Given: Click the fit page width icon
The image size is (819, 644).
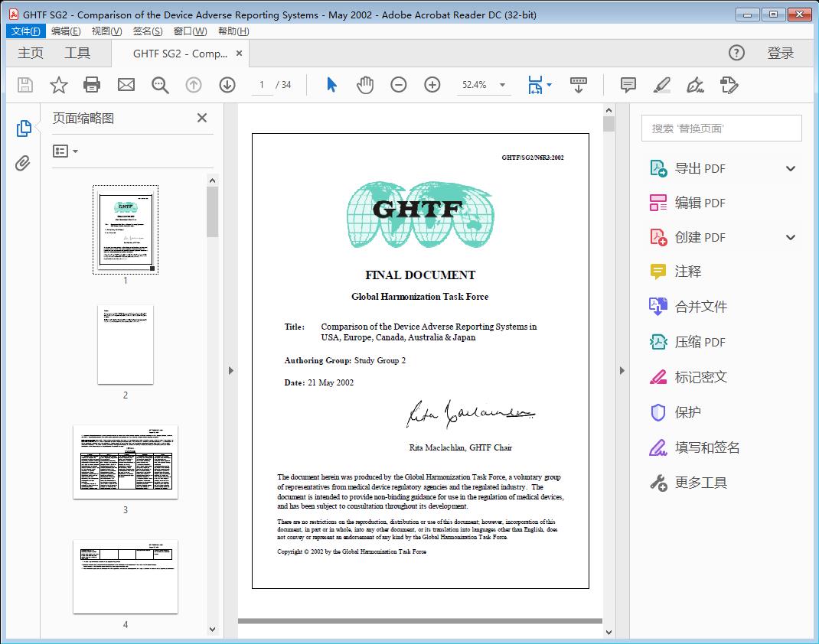Looking at the screenshot, I should (535, 85).
